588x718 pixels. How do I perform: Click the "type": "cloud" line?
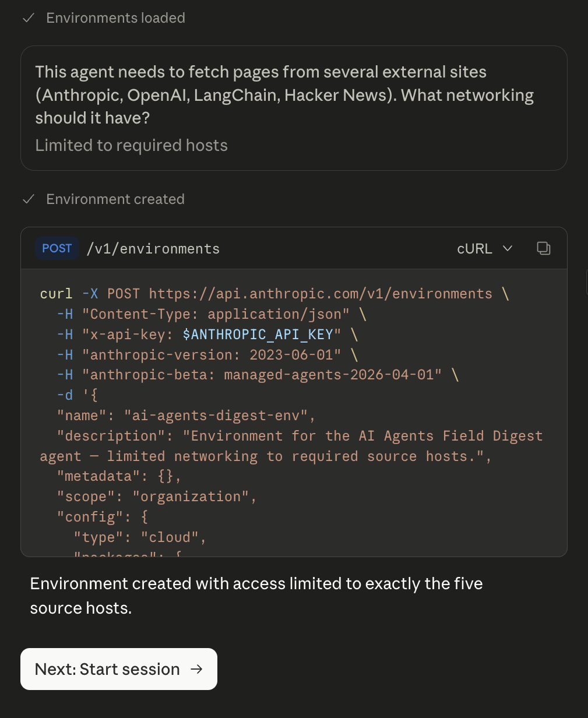140,537
